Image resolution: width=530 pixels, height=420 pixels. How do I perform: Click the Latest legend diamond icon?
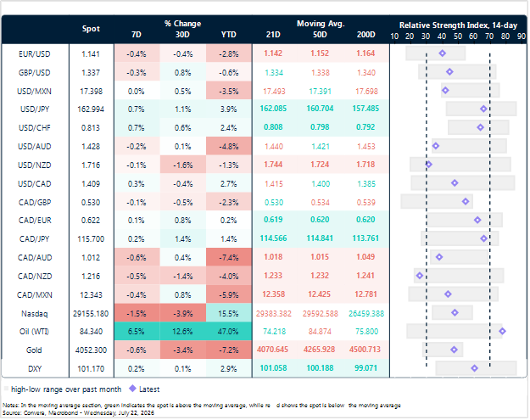point(133,389)
